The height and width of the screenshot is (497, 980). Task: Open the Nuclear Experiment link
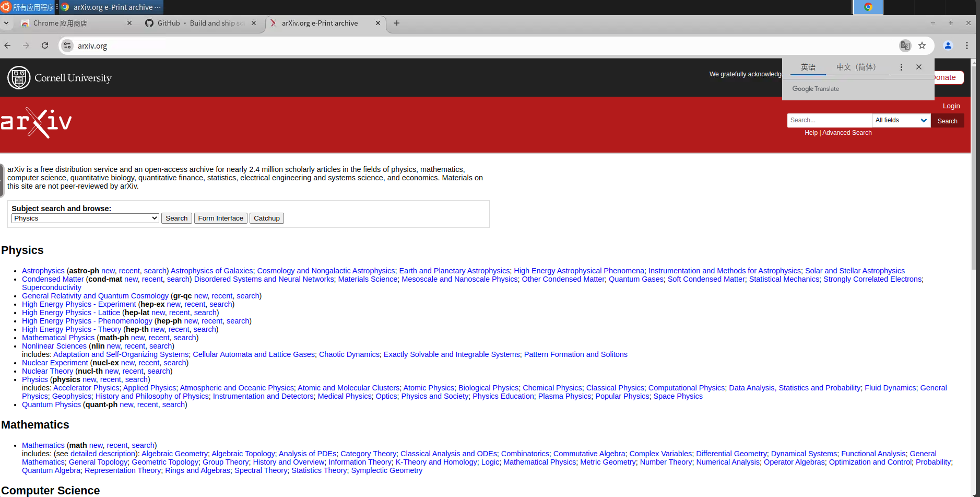[x=55, y=363]
